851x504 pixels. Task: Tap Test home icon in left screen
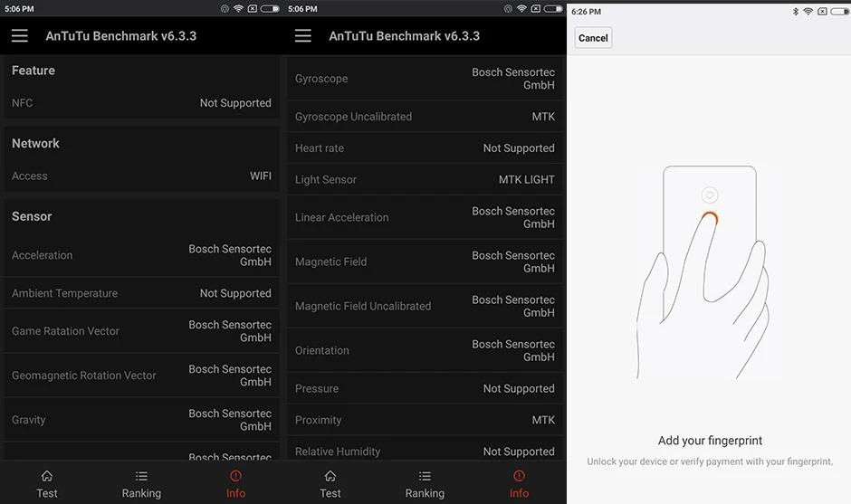tap(47, 476)
